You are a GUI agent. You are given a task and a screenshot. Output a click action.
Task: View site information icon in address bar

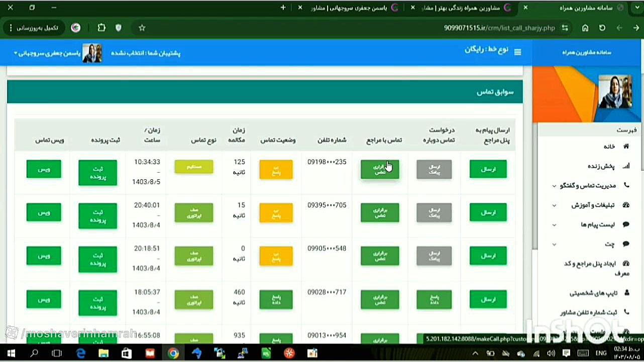point(565,28)
